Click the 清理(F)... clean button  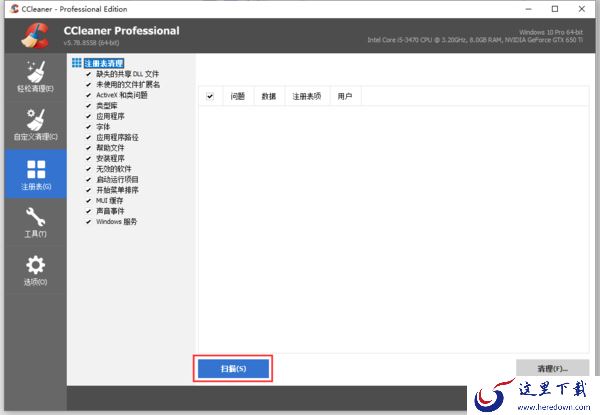552,369
